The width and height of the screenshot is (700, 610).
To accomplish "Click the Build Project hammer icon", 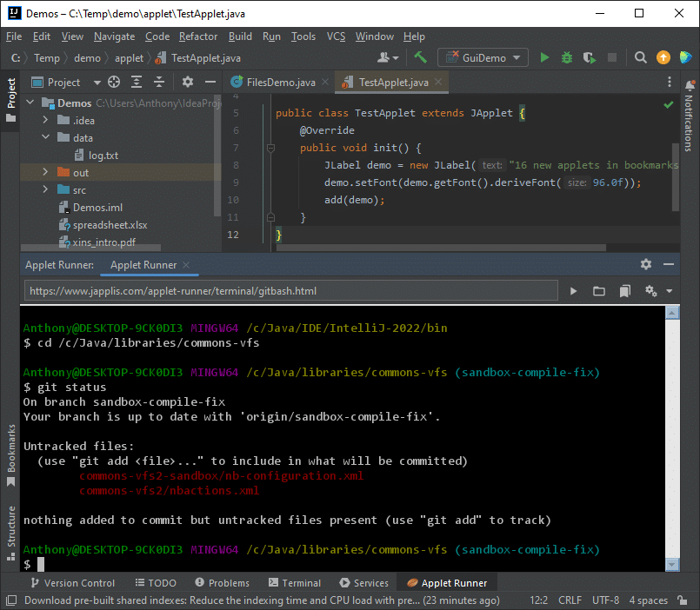I will pos(420,57).
